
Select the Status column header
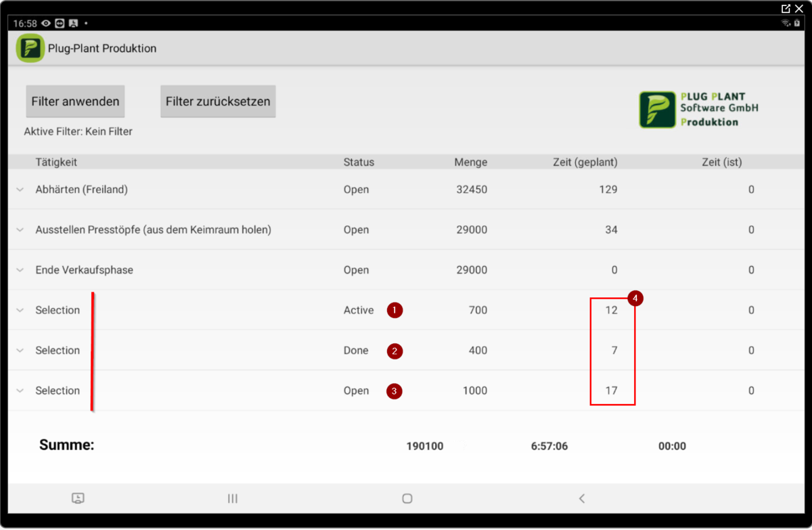point(358,162)
